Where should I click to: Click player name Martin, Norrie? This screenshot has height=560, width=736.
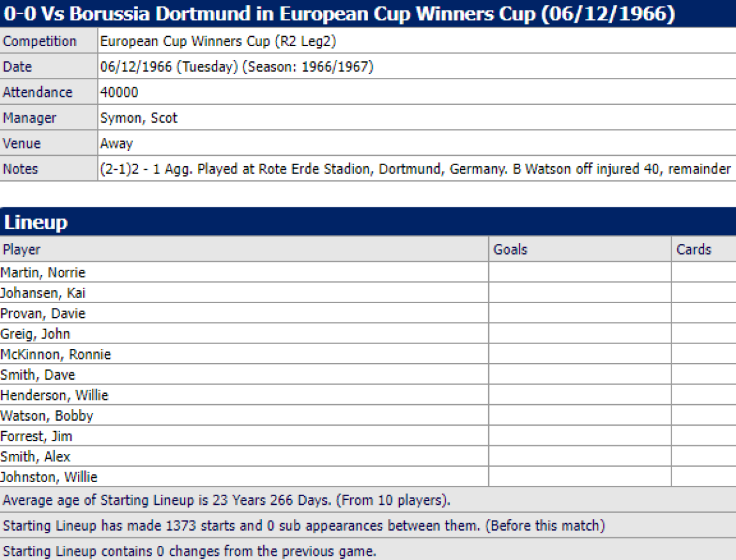point(43,272)
